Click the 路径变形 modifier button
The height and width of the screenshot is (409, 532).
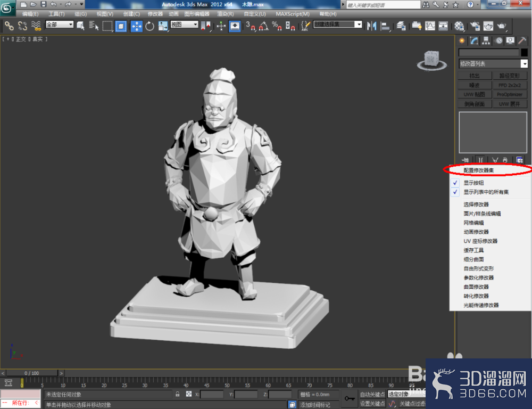[x=509, y=76]
